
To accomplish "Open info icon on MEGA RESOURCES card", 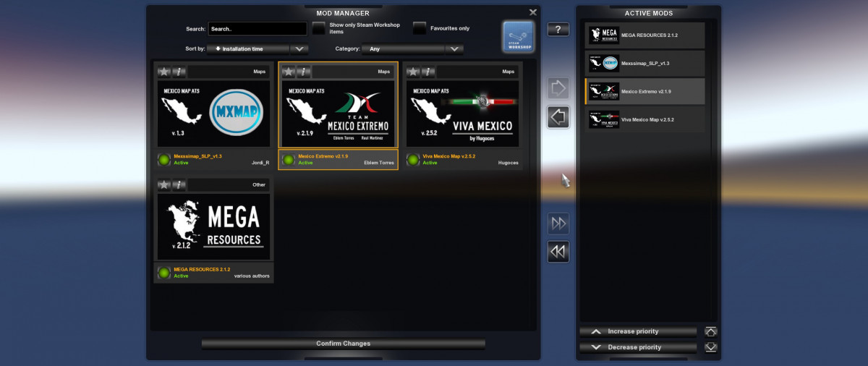I will point(179,184).
